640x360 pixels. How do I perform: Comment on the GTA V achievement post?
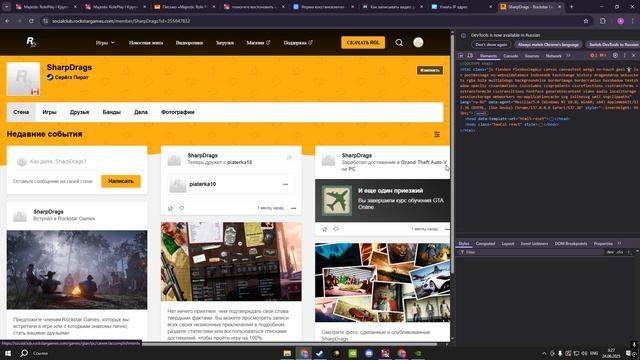pos(336,229)
